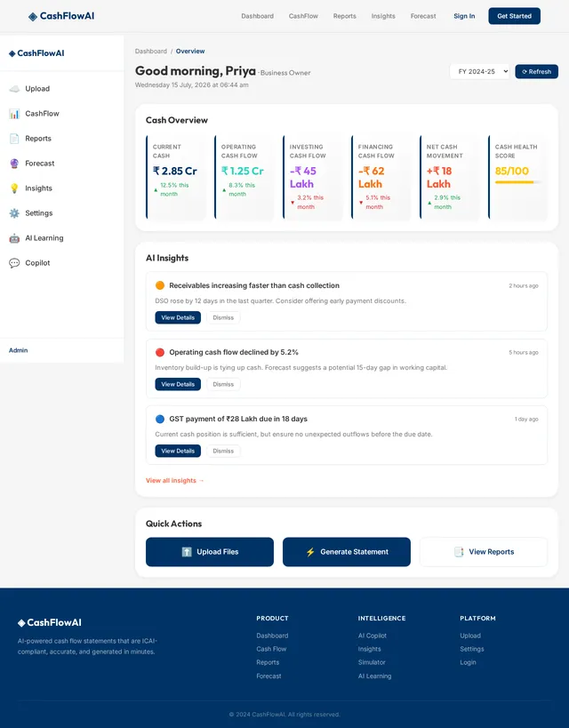Open footer Settings link

click(x=472, y=649)
